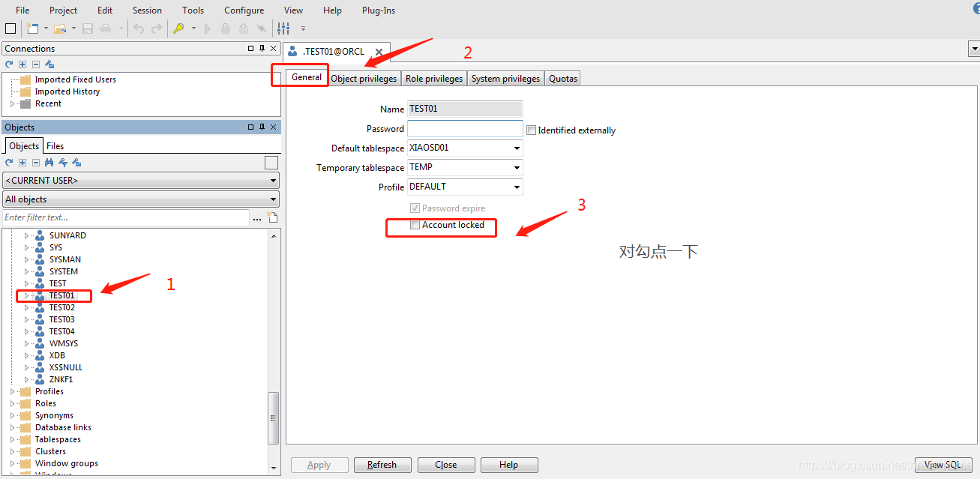This screenshot has height=479, width=980.
Task: Click new filter page icon beside filter box
Action: [273, 218]
